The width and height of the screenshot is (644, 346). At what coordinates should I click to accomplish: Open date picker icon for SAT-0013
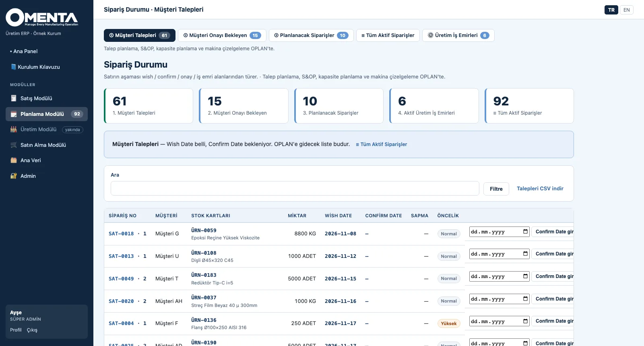[525, 253]
